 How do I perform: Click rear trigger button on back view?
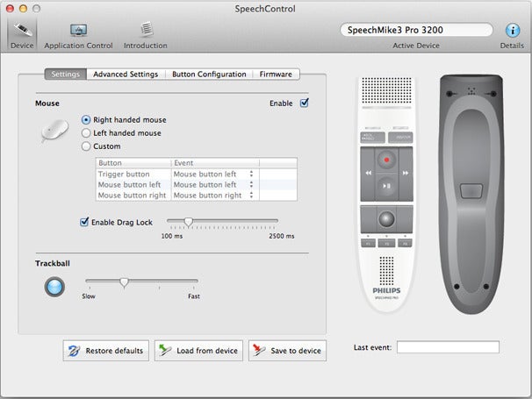click(471, 191)
